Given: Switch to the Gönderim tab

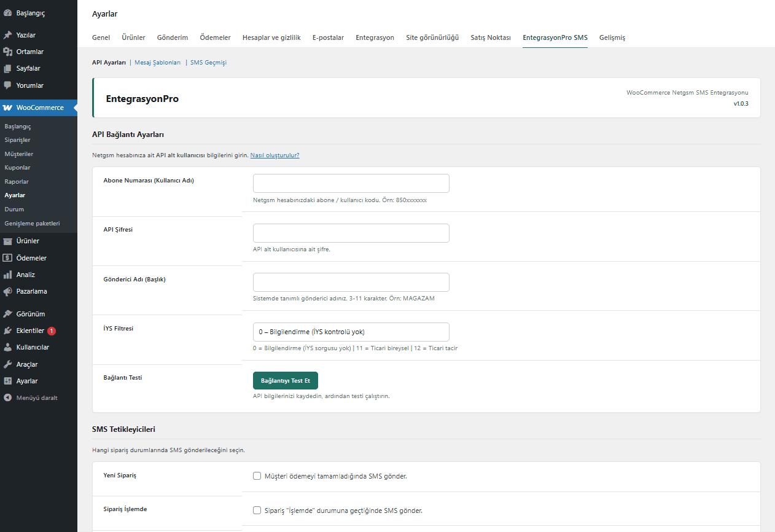Looking at the screenshot, I should pyautogui.click(x=173, y=37).
